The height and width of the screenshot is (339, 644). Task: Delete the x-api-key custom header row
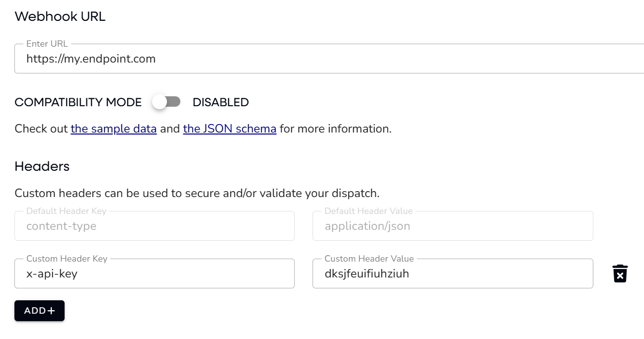620,273
